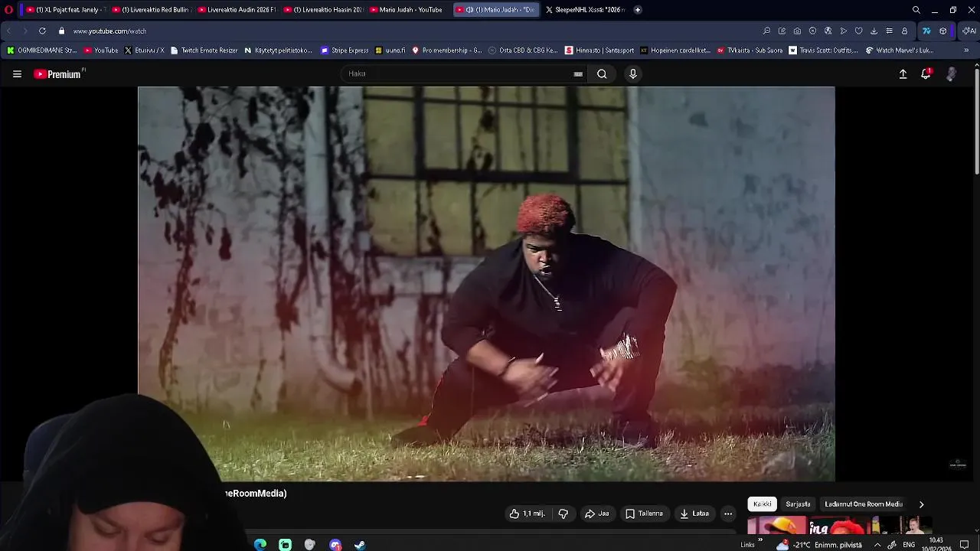The width and height of the screenshot is (980, 551).
Task: Take a snapshot with camera icon
Action: (797, 31)
